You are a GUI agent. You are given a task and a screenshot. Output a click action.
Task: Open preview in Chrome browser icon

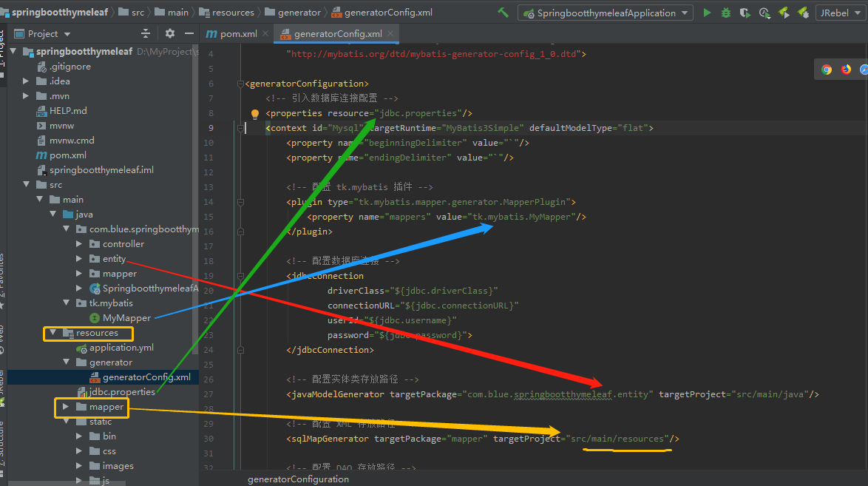coord(827,70)
